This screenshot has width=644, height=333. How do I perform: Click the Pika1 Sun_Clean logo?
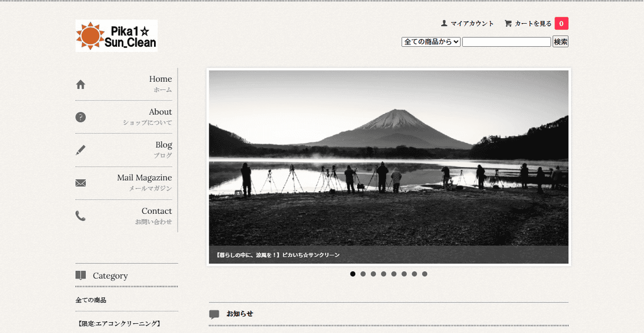(116, 35)
